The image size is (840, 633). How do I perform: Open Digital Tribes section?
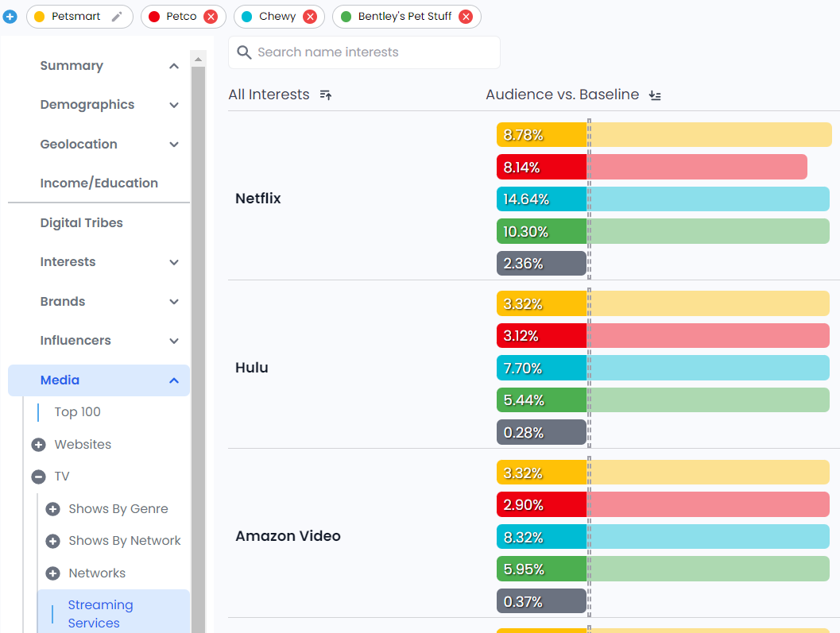pos(81,223)
